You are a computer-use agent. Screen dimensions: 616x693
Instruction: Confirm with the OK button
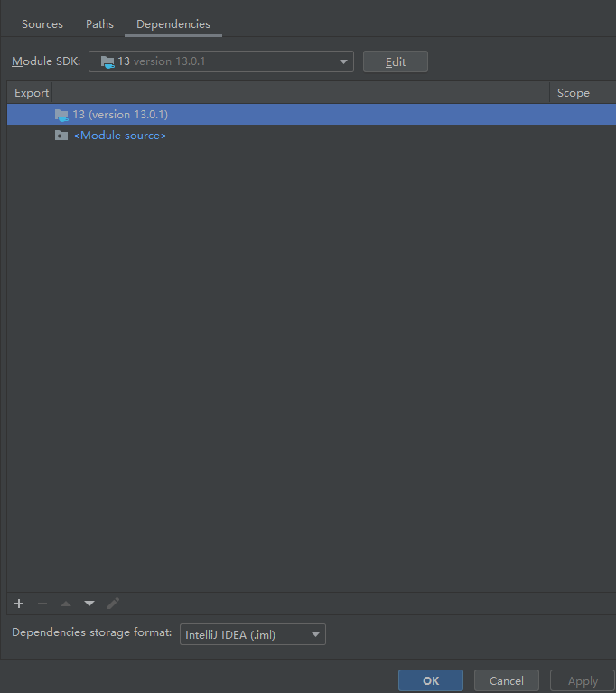[431, 680]
